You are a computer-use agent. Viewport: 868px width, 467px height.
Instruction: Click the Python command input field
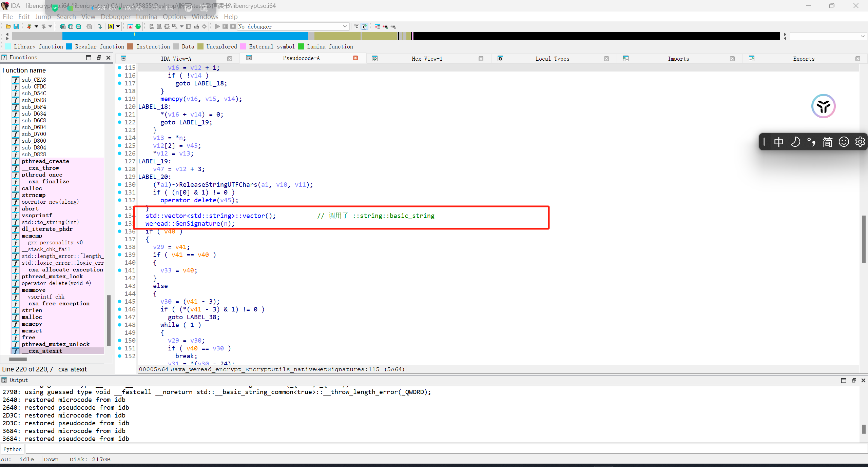click(441, 449)
